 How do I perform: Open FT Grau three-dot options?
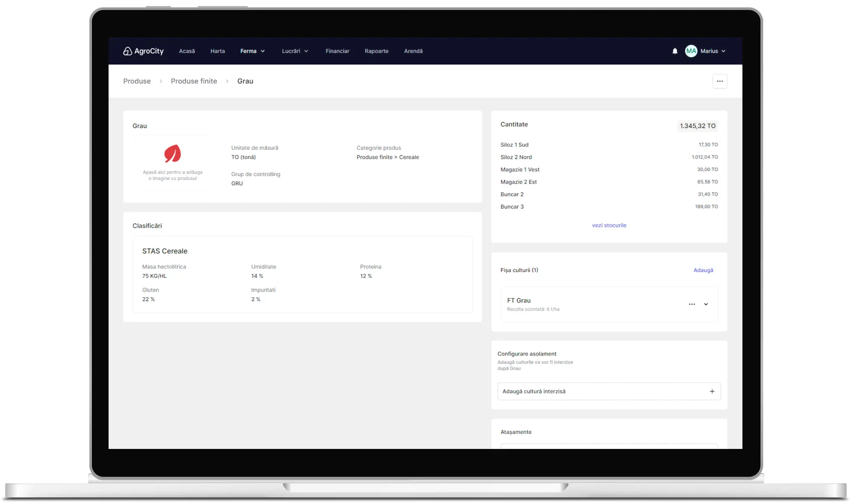[x=692, y=304]
